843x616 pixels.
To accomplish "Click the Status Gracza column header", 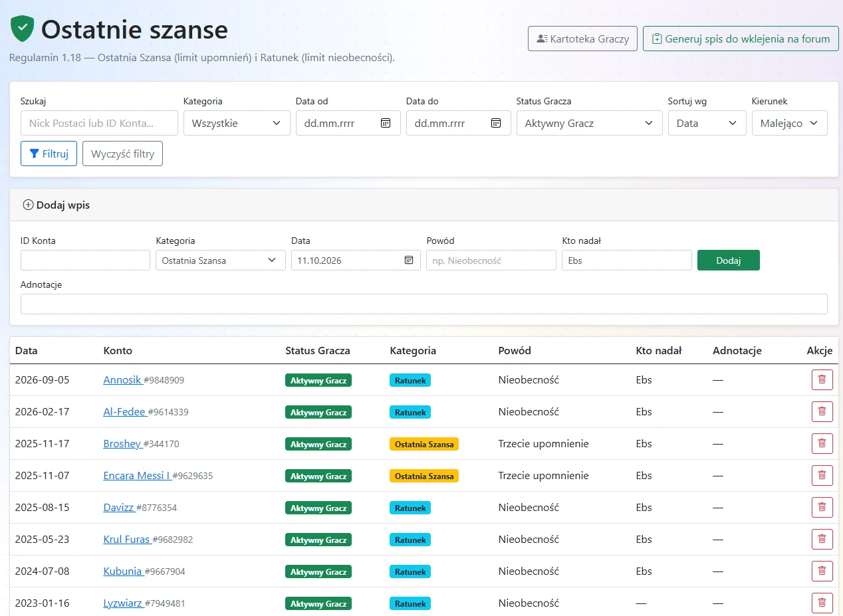I will point(318,350).
